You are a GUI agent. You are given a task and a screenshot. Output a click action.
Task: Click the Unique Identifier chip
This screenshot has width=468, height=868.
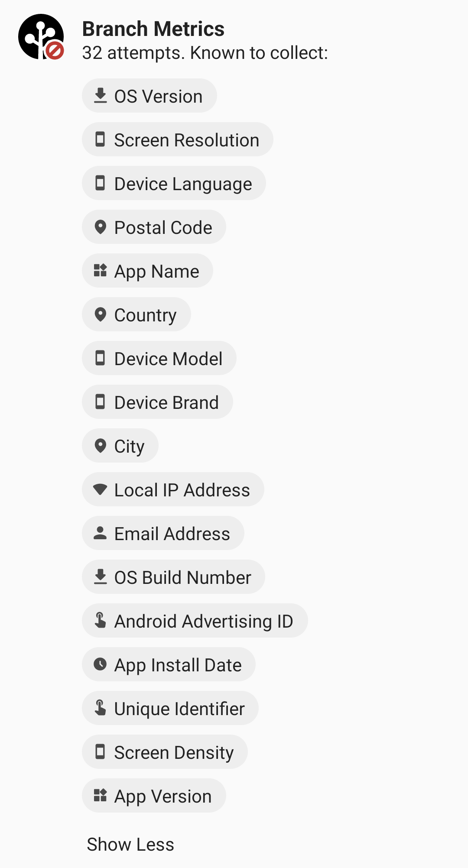(x=170, y=708)
